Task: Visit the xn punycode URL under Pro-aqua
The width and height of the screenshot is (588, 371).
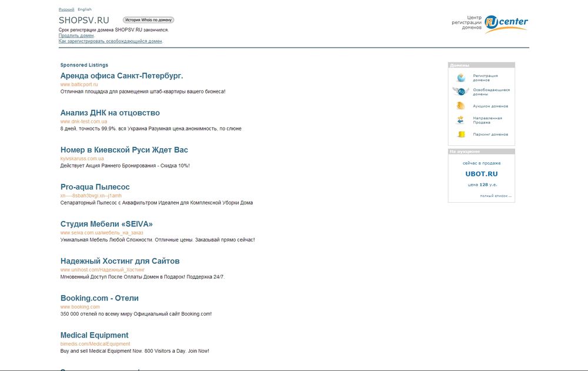Action: pyautogui.click(x=91, y=196)
